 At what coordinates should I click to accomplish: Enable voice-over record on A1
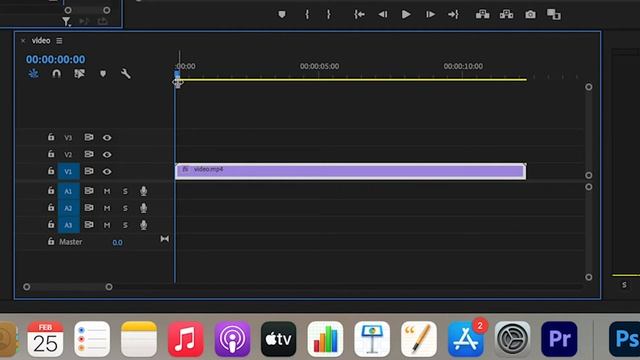pos(143,191)
